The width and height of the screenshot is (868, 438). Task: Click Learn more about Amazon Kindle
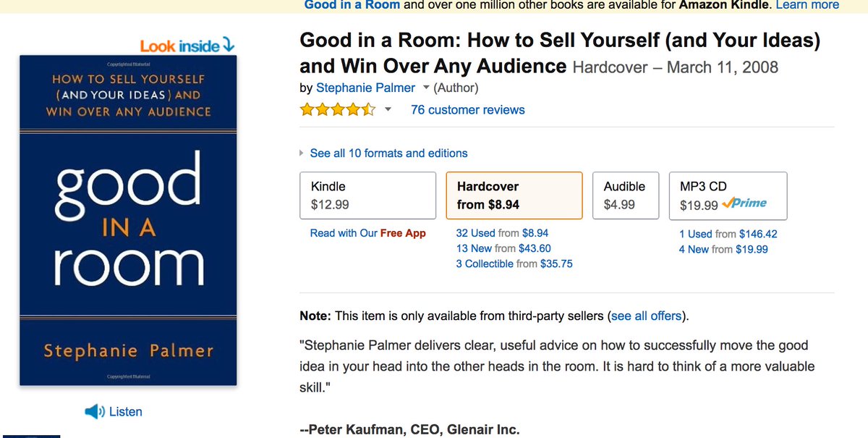click(807, 5)
